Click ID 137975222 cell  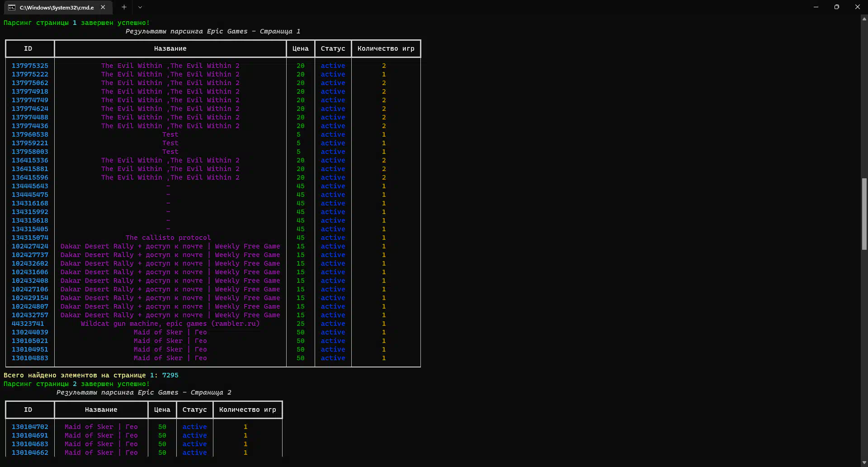click(x=30, y=74)
